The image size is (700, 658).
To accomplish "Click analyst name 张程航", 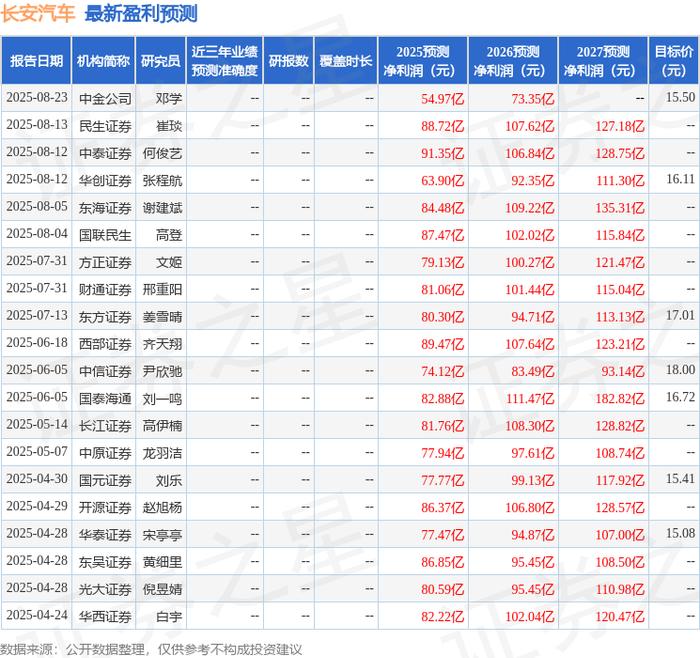I will click(162, 180).
